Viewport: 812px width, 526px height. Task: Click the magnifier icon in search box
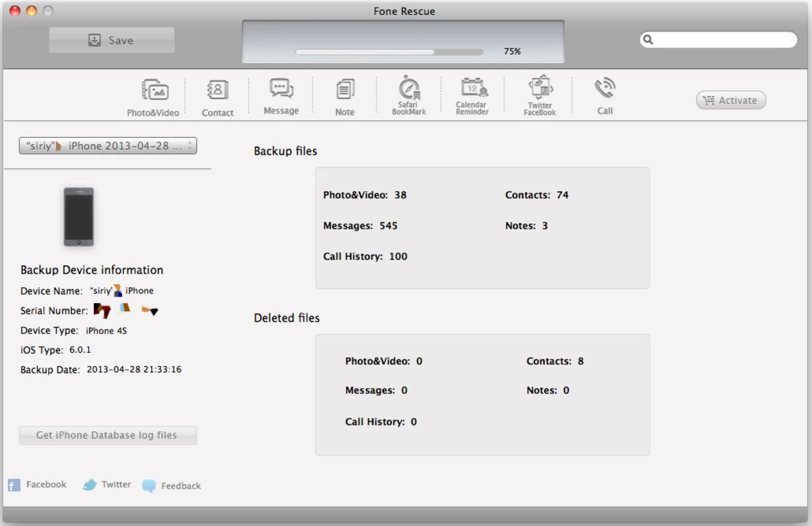pyautogui.click(x=648, y=40)
